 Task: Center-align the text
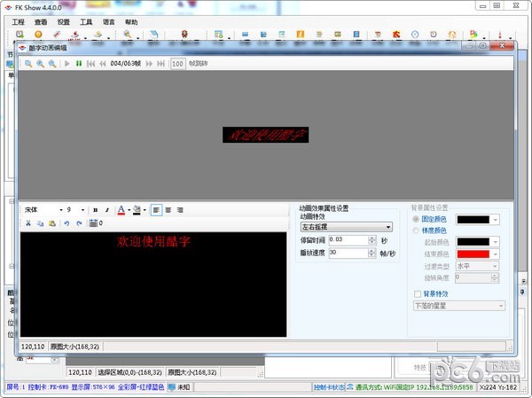point(168,210)
